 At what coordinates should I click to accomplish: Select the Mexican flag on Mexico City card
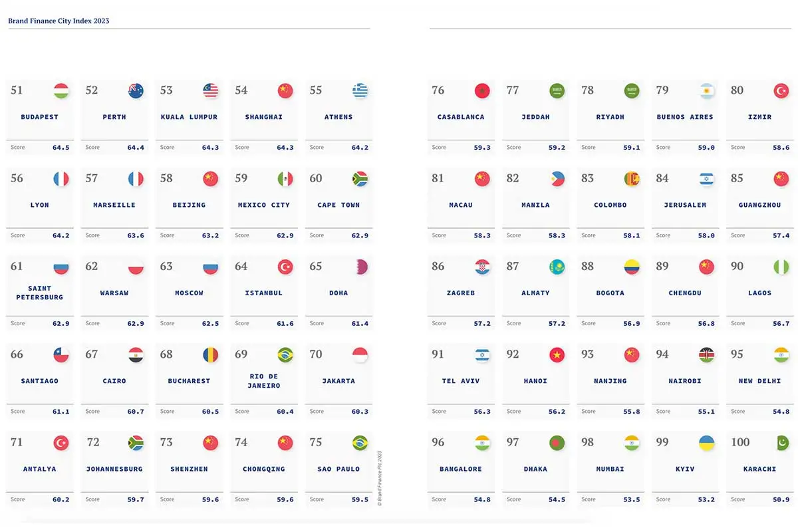[285, 179]
